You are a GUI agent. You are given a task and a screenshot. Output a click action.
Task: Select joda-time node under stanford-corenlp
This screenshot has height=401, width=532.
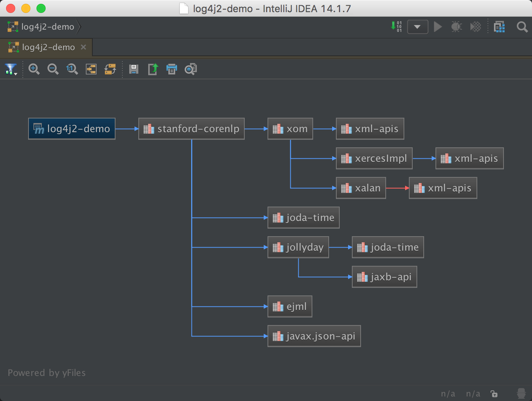coord(304,218)
